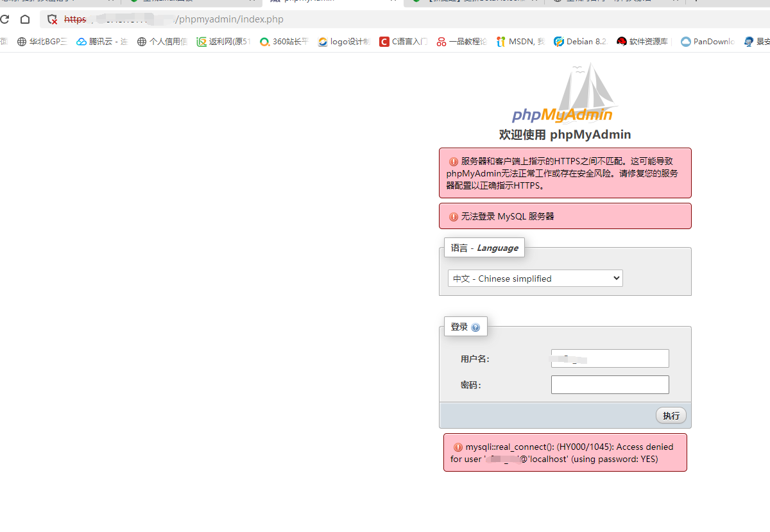Open the PanDownlo bookmark

(x=708, y=42)
